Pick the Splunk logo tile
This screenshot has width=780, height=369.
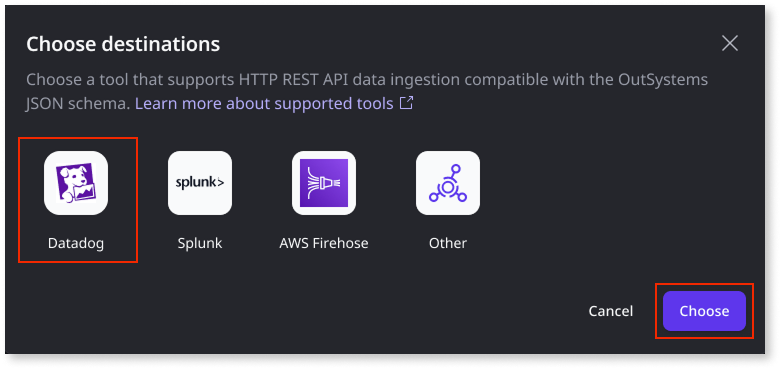(x=200, y=183)
